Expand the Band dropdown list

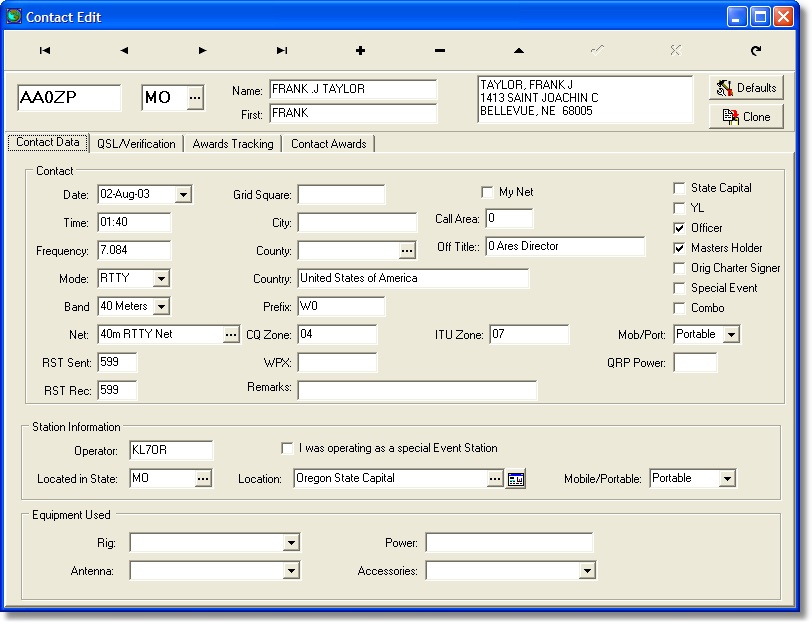tap(161, 307)
